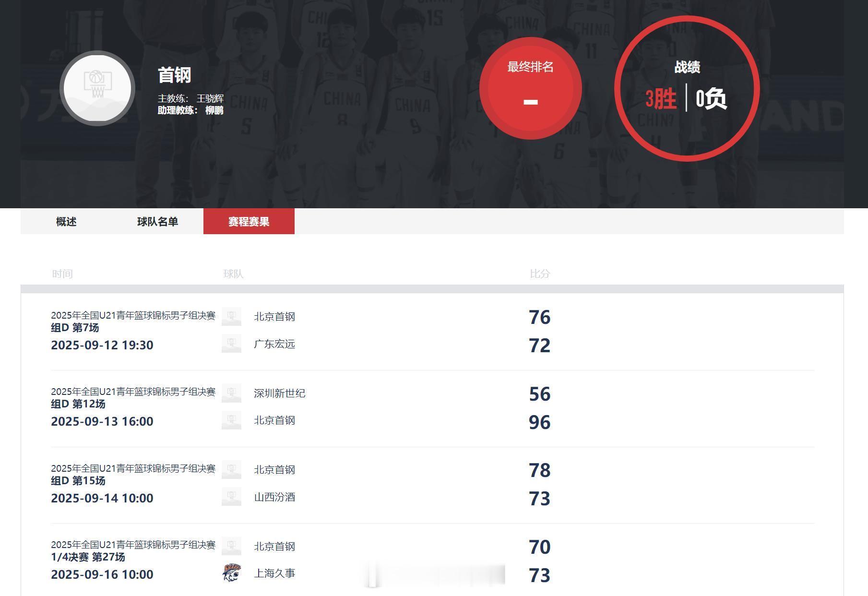Screen dimensions: 868x596
Task: Open the 球队名单 tab
Action: coord(157,221)
